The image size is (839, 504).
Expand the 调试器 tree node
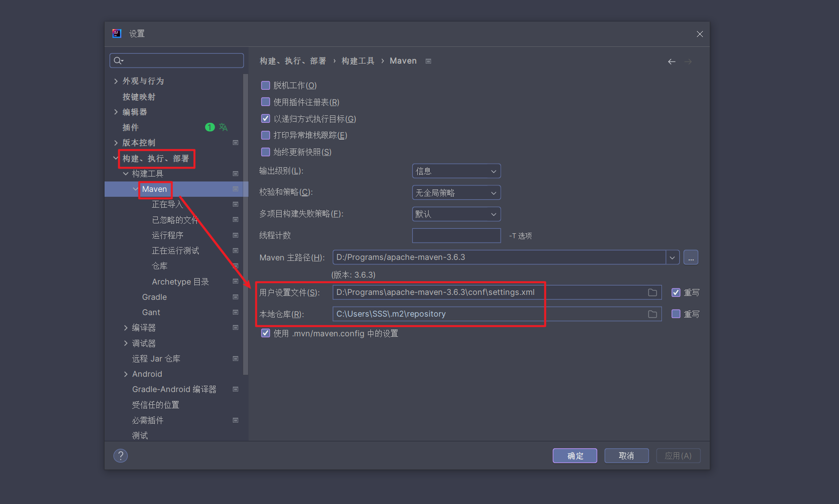click(x=126, y=343)
